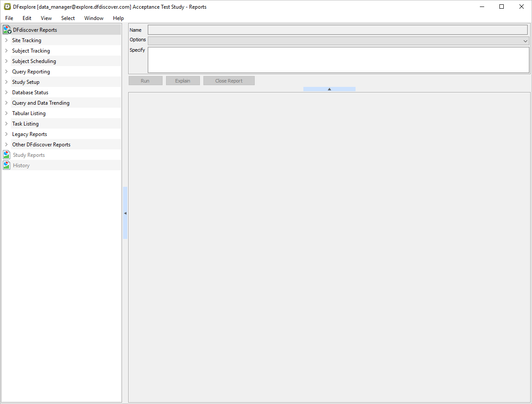Collapse the top panel using up arrow handle

[x=329, y=89]
